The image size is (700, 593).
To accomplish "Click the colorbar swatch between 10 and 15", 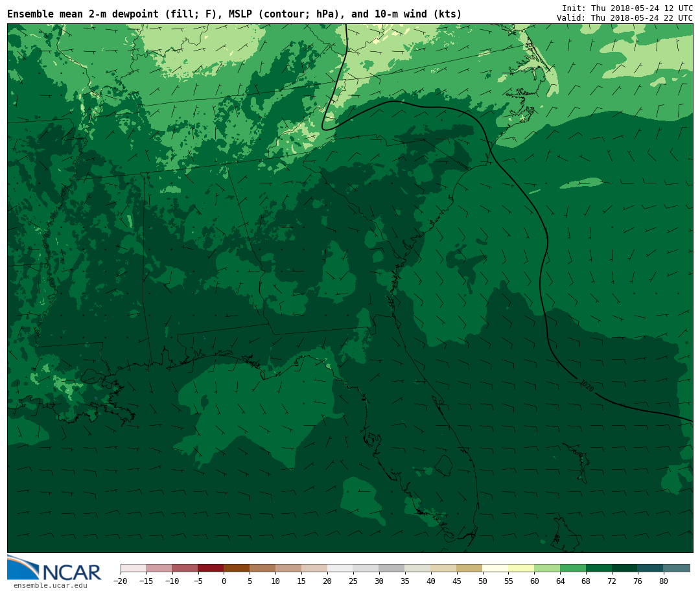I will coord(288,568).
